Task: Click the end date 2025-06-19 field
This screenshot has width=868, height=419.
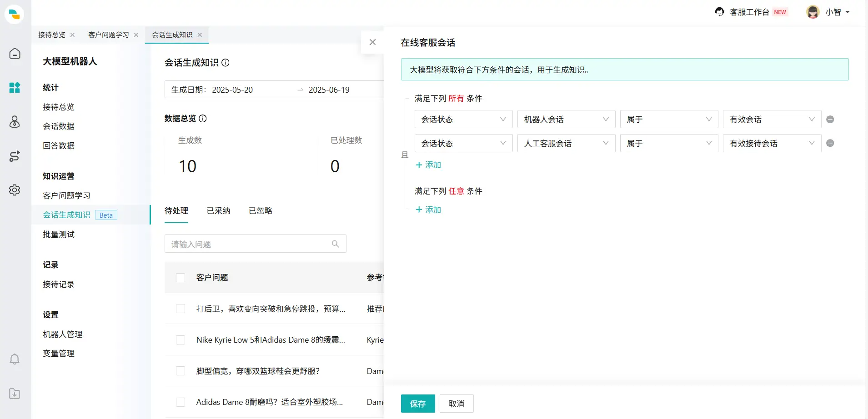Action: pos(329,90)
